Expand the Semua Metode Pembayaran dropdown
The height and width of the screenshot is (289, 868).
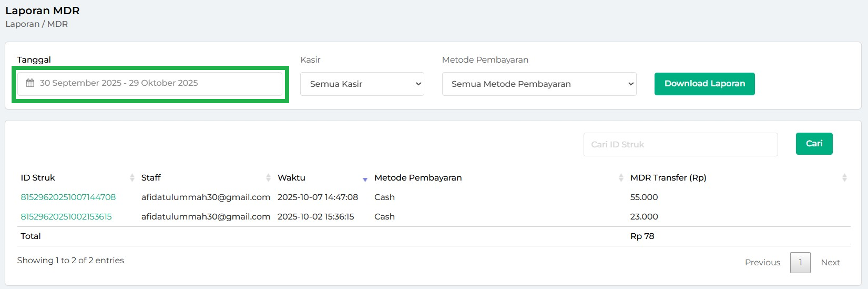click(x=539, y=84)
